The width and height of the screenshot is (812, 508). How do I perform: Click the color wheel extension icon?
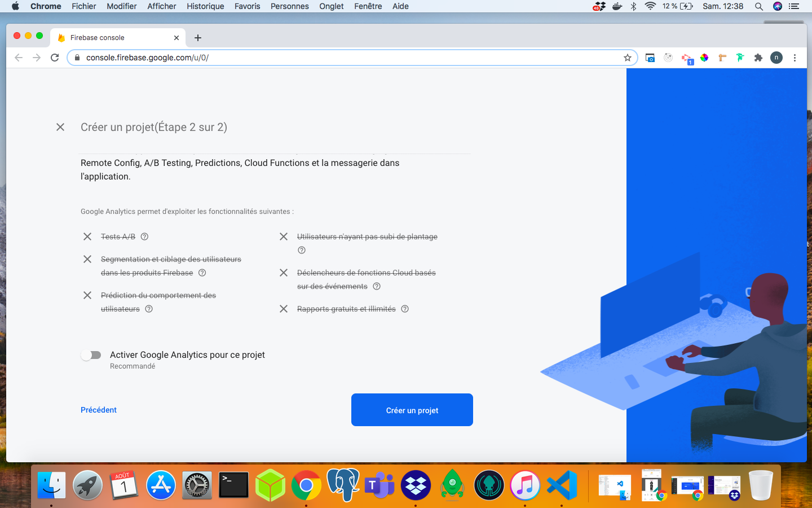704,58
